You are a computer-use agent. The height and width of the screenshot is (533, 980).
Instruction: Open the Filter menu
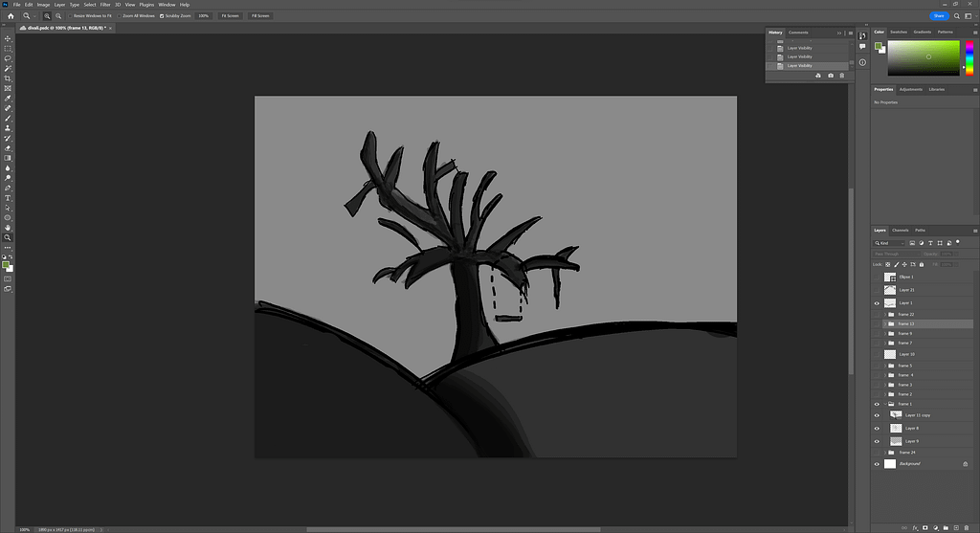[105, 5]
